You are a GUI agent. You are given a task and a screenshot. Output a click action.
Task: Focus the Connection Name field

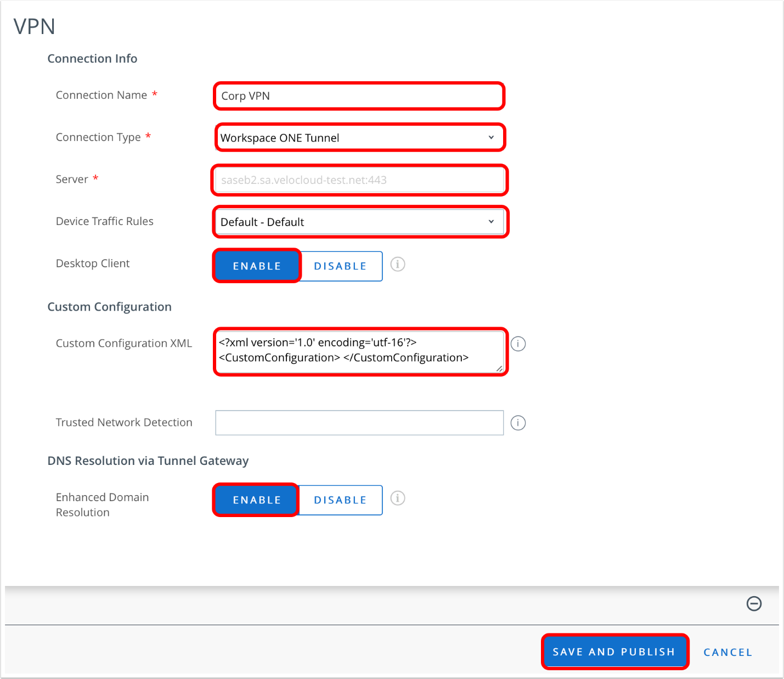[359, 96]
